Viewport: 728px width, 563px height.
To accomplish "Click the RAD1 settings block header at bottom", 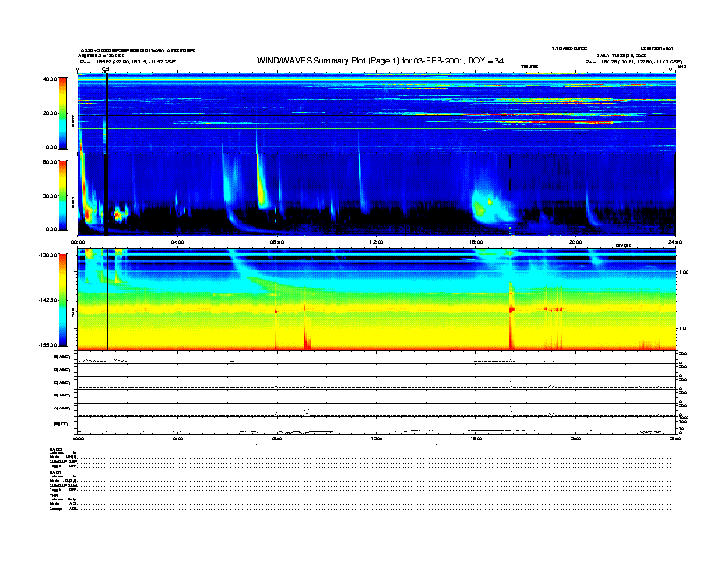I will pos(56,473).
